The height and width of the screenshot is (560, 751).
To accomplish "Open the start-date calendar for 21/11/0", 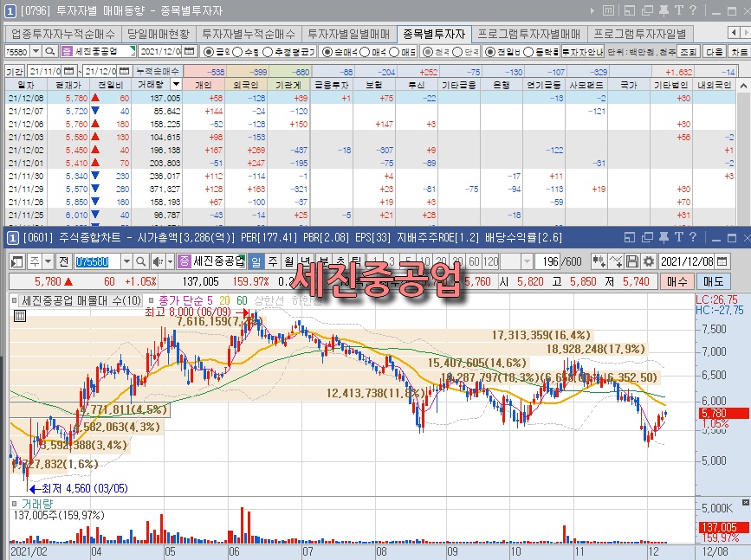I will [x=69, y=71].
